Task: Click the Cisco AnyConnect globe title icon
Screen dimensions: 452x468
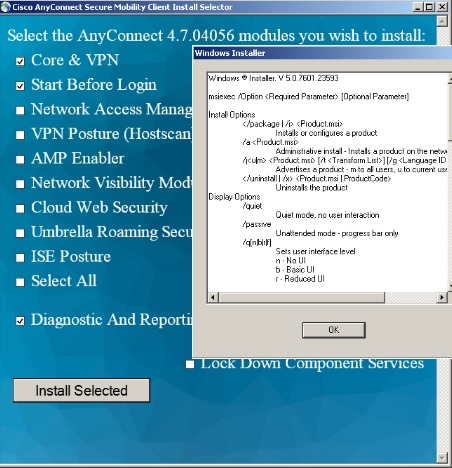Action: [x=6, y=7]
